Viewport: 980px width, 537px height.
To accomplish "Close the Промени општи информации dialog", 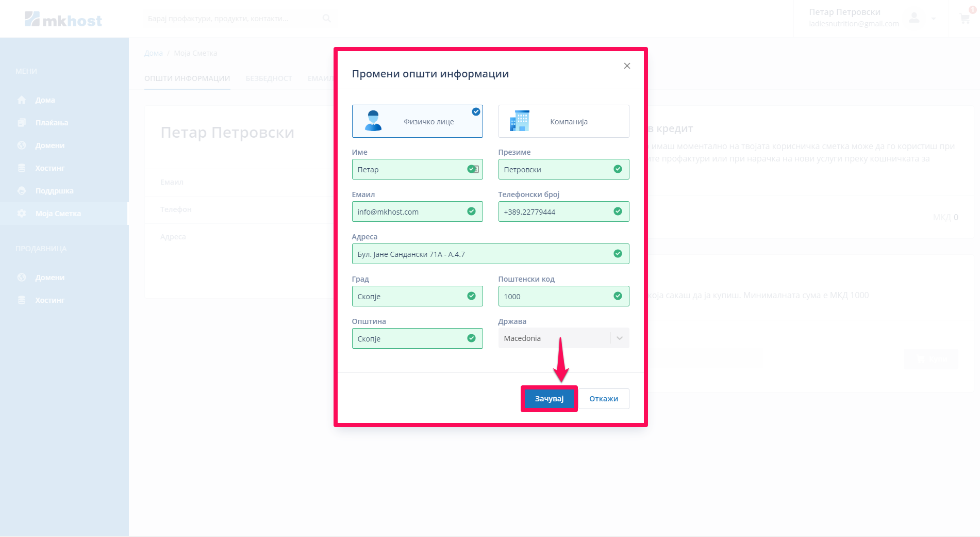I will coord(627,66).
